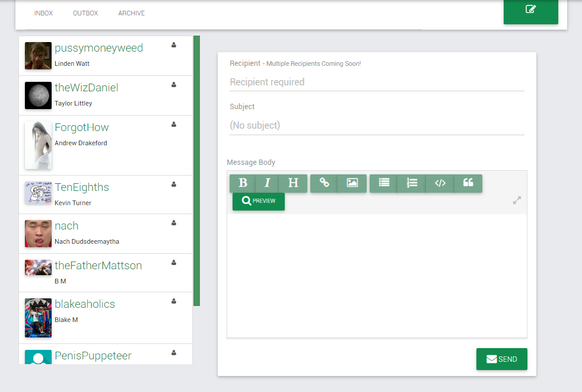Viewport: 582px width, 392px height.
Task: Select the name Linden Watt
Action: (x=72, y=64)
